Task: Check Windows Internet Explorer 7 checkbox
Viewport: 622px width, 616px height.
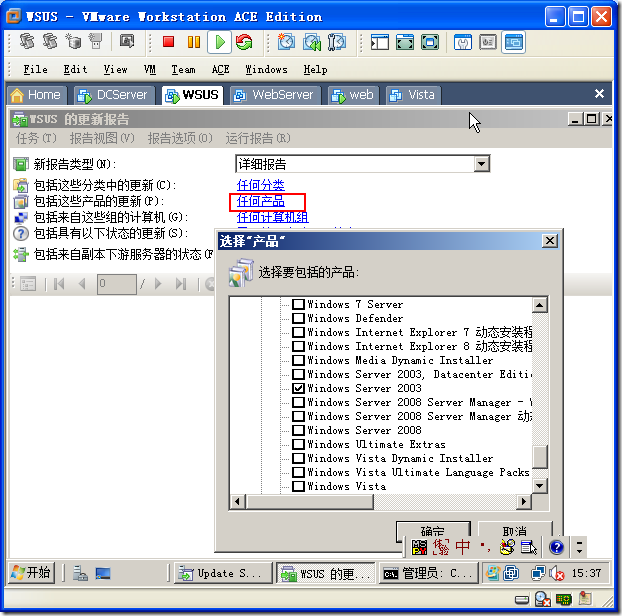Action: (298, 332)
